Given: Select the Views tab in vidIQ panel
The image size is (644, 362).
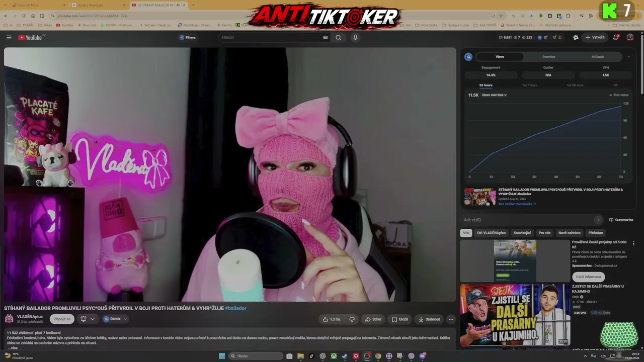Looking at the screenshot, I should [500, 57].
